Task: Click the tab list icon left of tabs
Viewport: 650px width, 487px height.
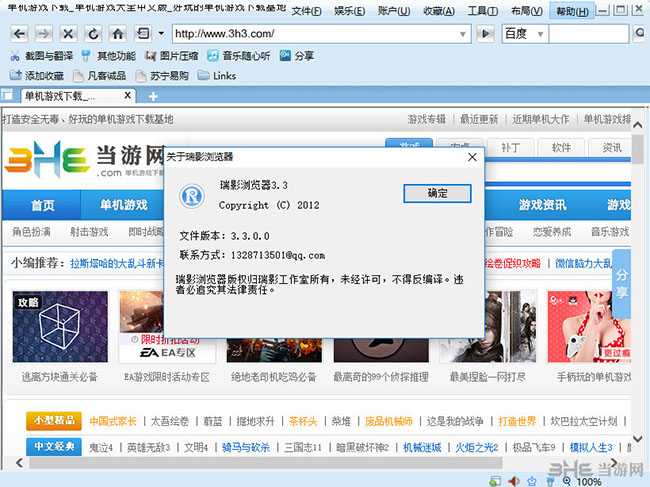Action: [x=7, y=95]
